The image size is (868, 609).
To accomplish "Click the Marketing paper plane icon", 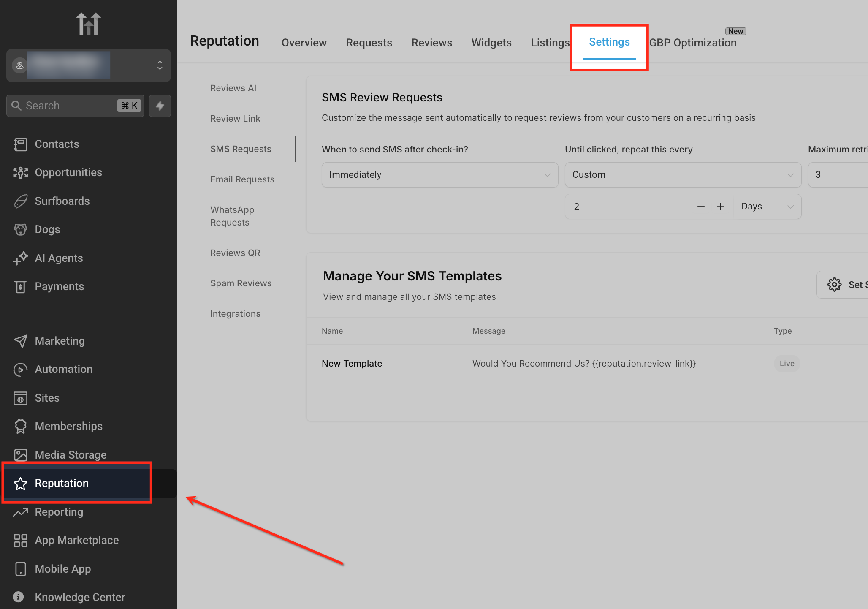I will [x=20, y=341].
